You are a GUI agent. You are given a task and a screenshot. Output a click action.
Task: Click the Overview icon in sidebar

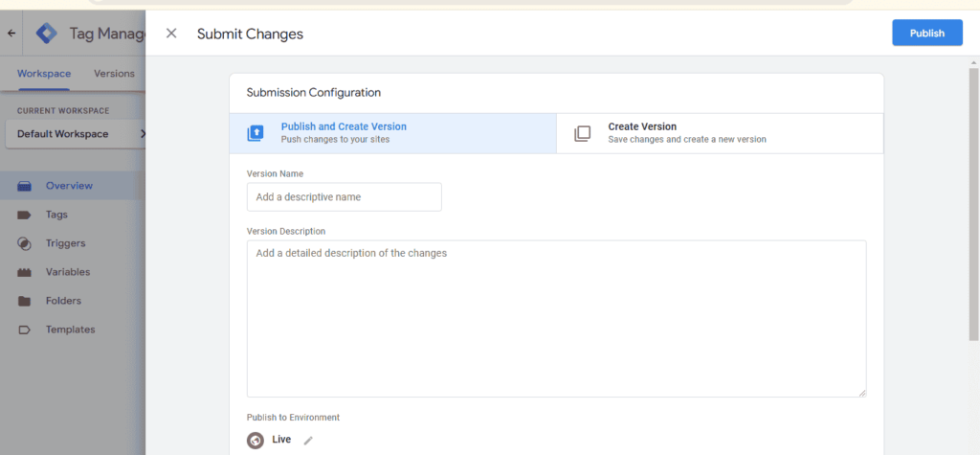tap(24, 186)
